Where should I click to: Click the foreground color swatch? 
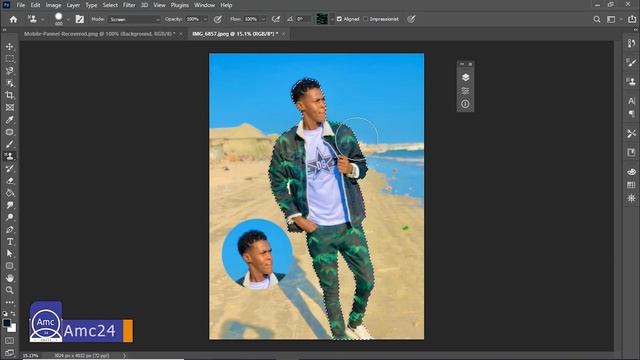tap(7, 323)
